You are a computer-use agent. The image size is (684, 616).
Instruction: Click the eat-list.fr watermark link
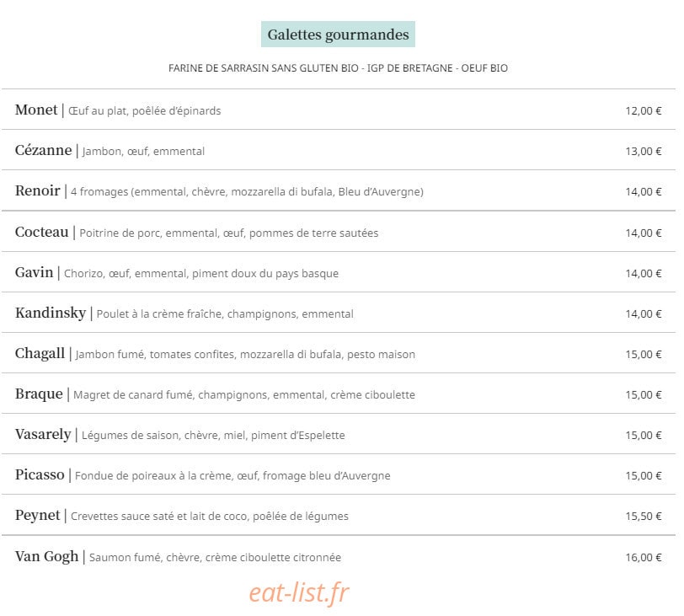point(299,592)
